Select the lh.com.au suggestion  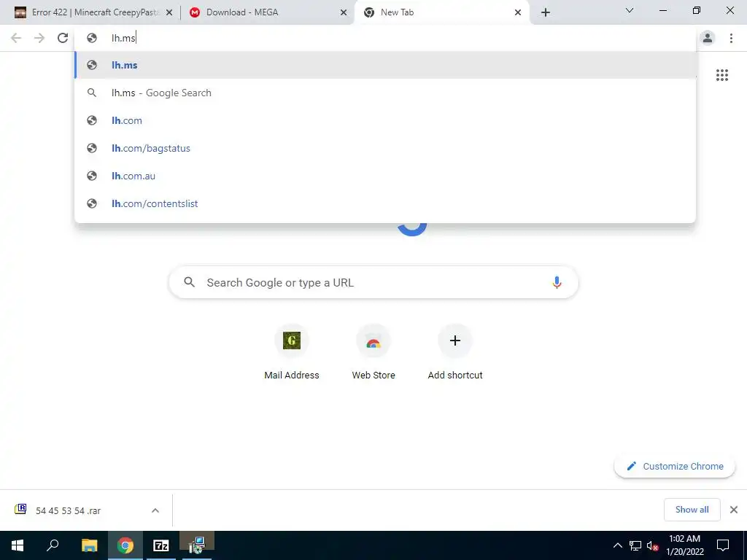385,176
